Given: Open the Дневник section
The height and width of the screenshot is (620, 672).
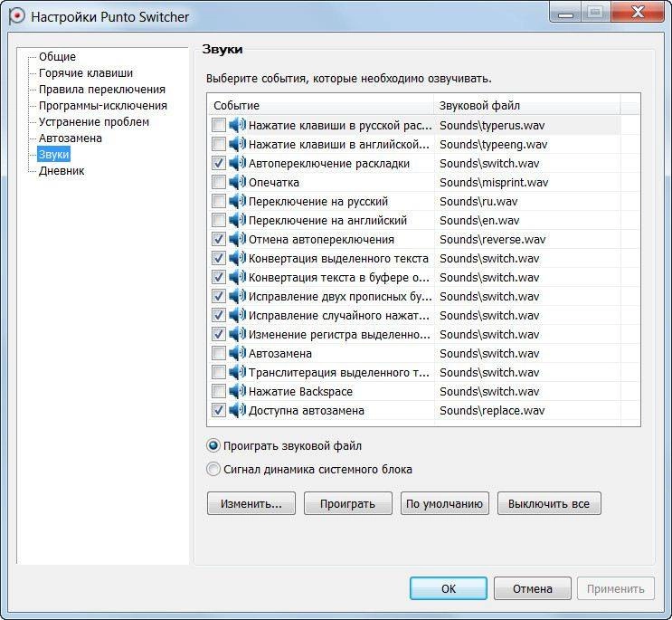Looking at the screenshot, I should [x=62, y=171].
